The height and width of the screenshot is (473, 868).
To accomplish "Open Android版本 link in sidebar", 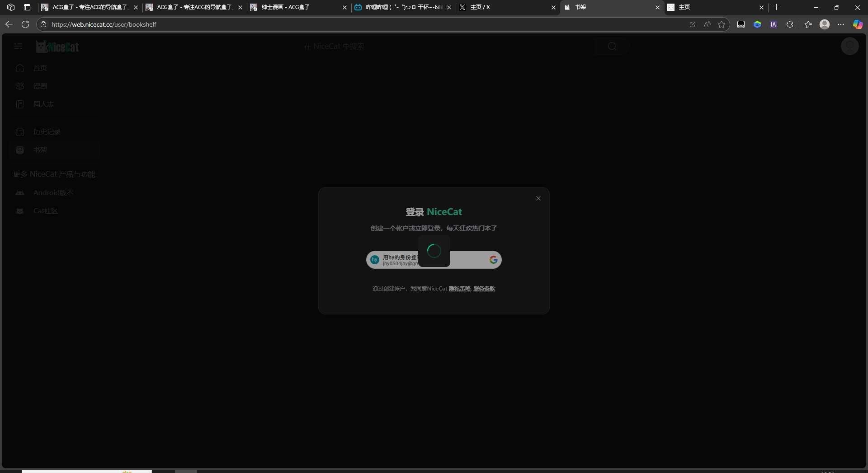I will [x=54, y=193].
